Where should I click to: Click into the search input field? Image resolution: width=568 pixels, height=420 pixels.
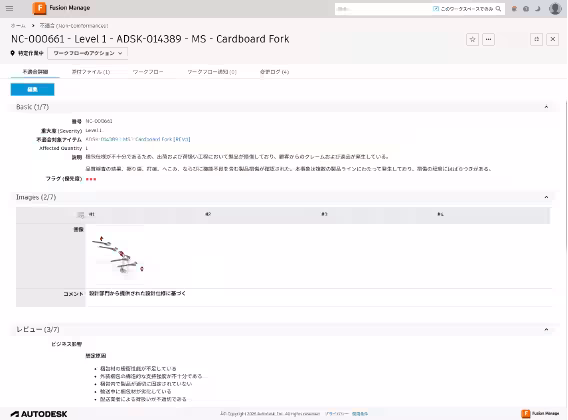383,9
